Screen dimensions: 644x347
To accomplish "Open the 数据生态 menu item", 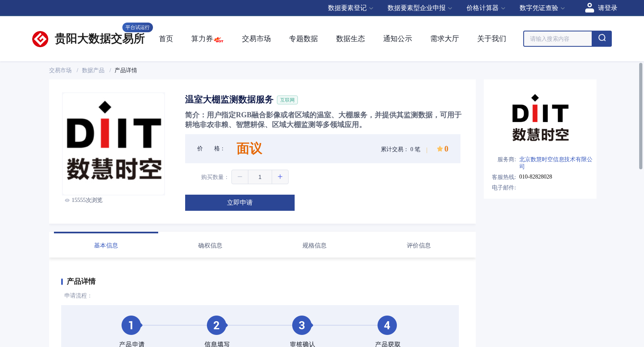I will tap(351, 39).
